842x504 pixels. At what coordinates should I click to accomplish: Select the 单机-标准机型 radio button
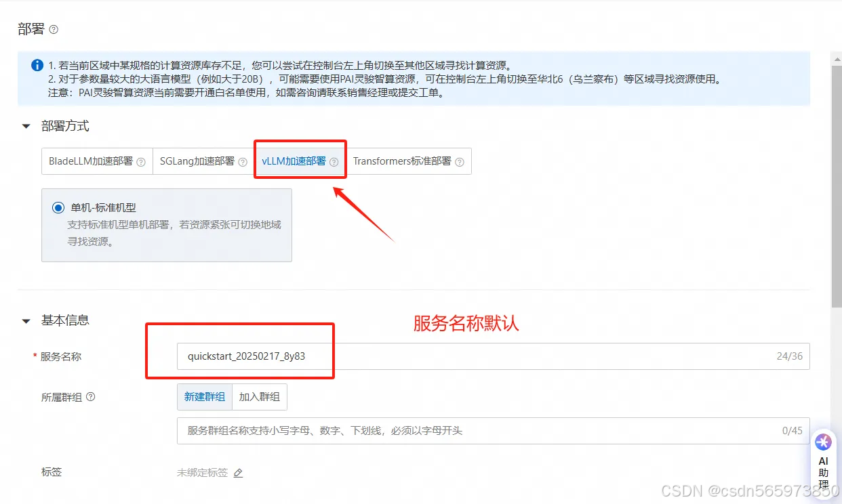pos(58,207)
